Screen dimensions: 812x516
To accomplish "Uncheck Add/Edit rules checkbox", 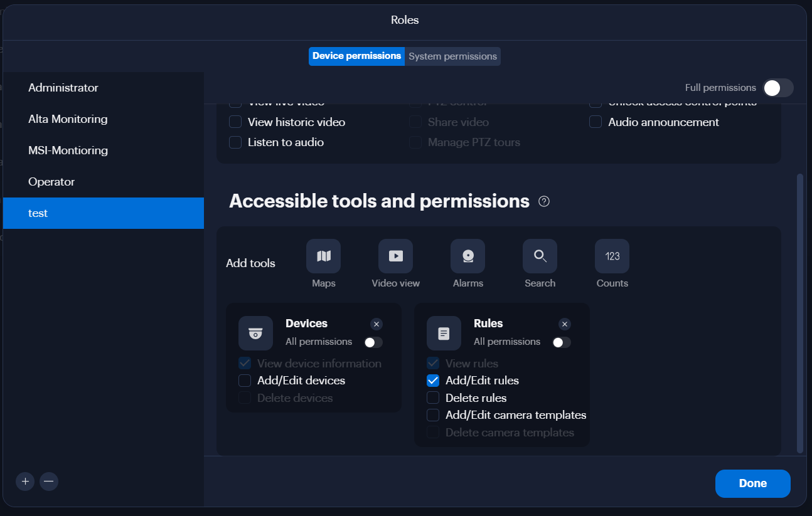I will pos(433,381).
